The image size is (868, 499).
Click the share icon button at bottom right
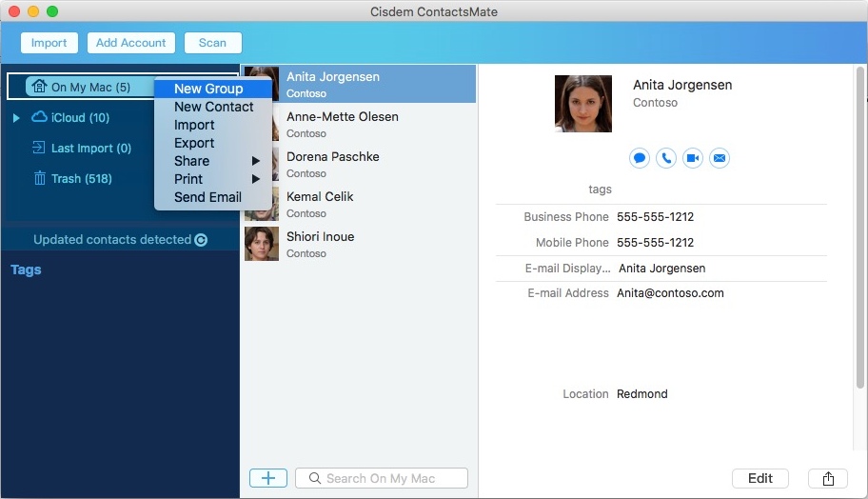coord(827,478)
